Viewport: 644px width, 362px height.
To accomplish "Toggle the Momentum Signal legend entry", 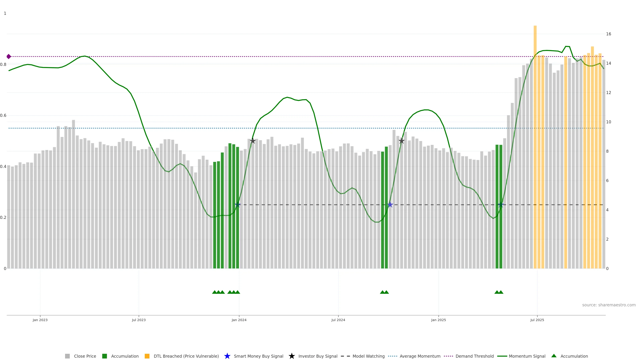I will pyautogui.click(x=527, y=356).
